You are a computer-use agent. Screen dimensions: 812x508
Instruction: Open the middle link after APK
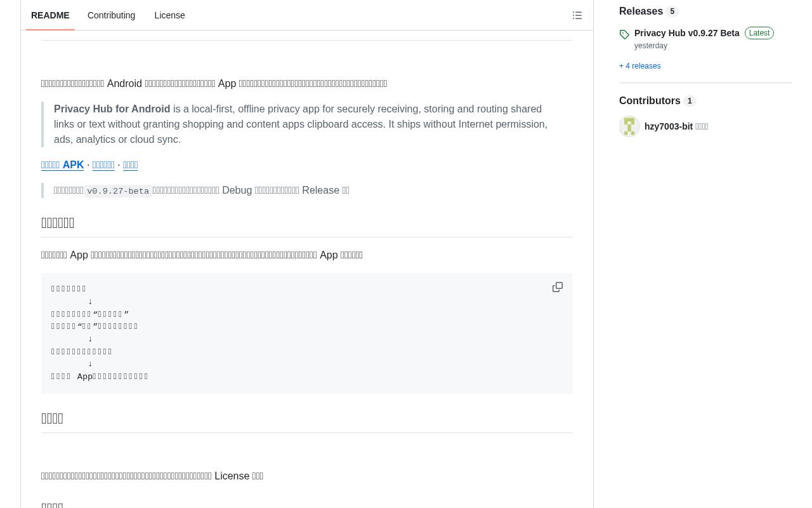click(x=103, y=165)
